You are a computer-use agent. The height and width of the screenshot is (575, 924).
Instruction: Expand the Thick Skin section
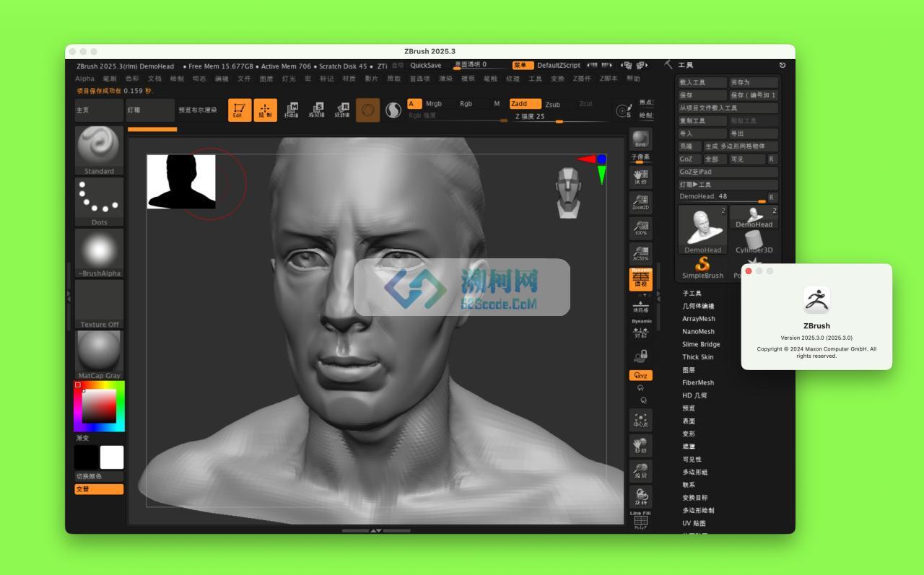coord(698,357)
